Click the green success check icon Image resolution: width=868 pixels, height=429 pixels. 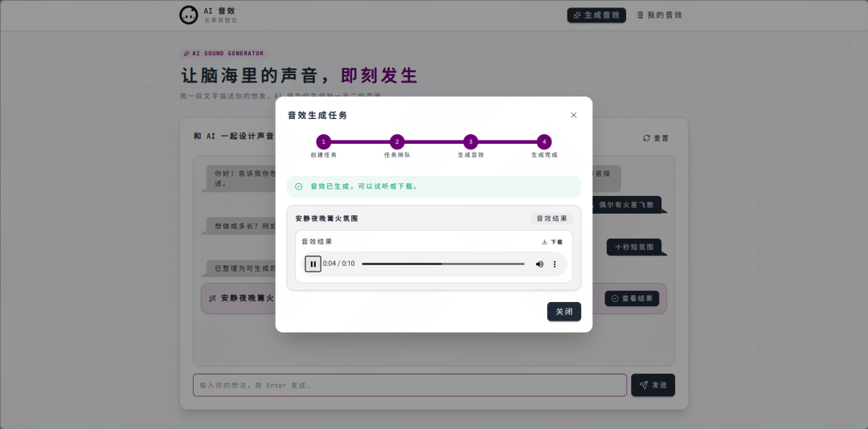[x=299, y=186]
